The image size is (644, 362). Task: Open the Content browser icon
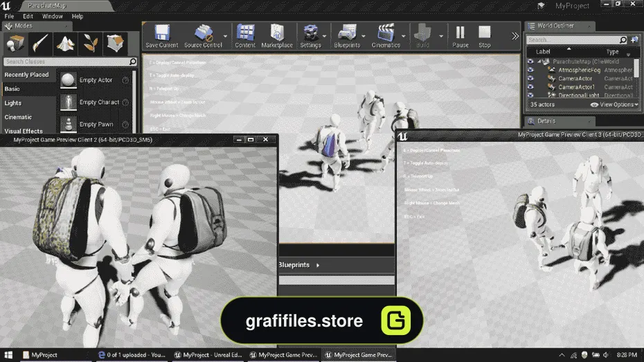tap(245, 36)
